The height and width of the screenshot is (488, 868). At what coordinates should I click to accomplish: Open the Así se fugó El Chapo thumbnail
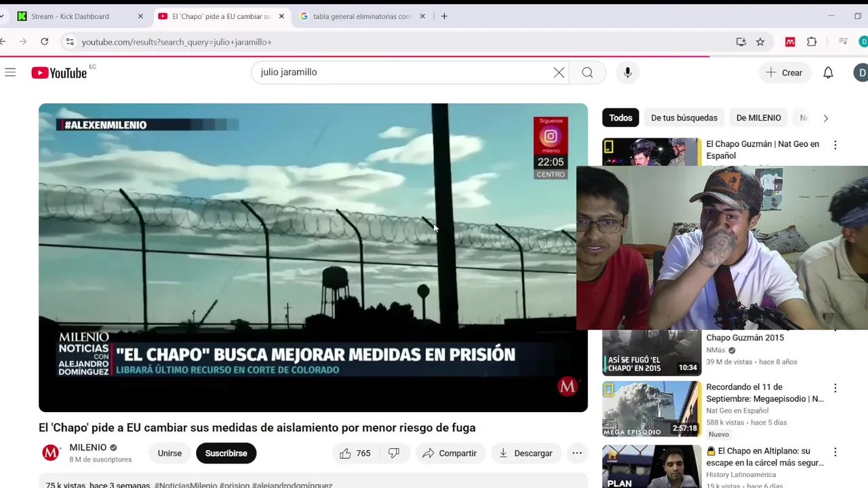coord(652,352)
